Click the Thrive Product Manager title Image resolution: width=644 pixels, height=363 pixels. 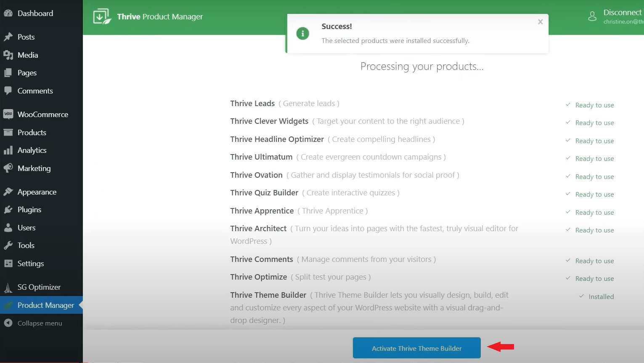[x=160, y=17]
